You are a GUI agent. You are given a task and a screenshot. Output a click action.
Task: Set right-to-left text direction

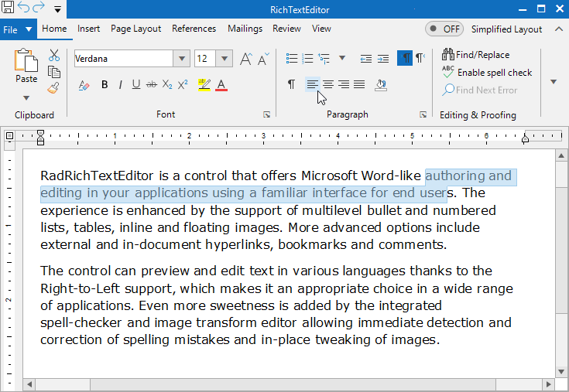[420, 58]
